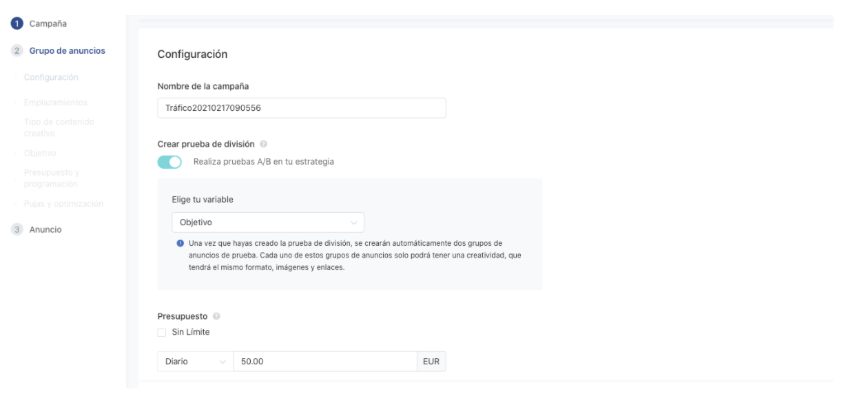868x405 pixels.
Task: Click the EUR currency label
Action: [432, 362]
